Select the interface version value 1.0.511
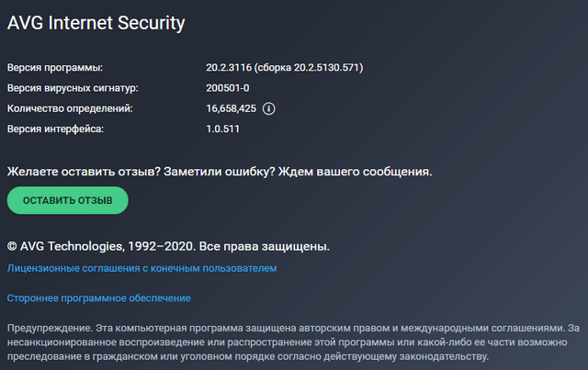The height and width of the screenshot is (370, 588). pos(223,129)
